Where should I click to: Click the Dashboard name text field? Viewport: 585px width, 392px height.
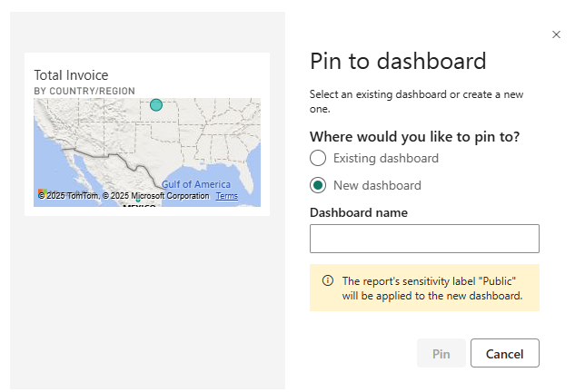[424, 239]
